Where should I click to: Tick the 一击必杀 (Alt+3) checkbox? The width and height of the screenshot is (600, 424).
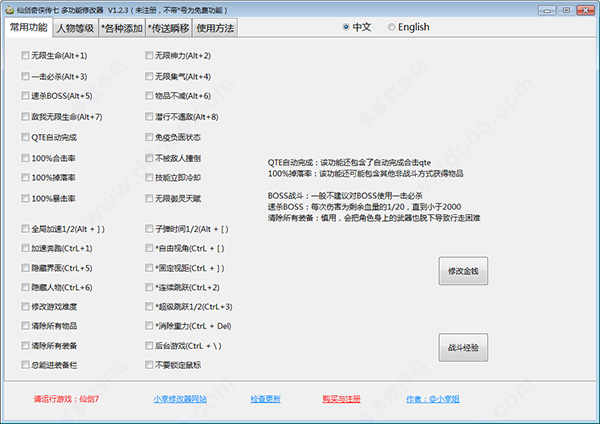coord(25,77)
